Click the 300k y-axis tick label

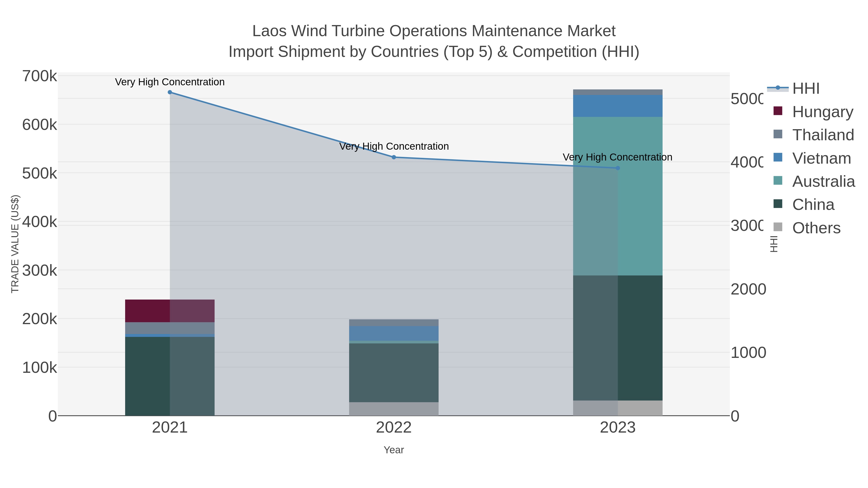(x=40, y=270)
